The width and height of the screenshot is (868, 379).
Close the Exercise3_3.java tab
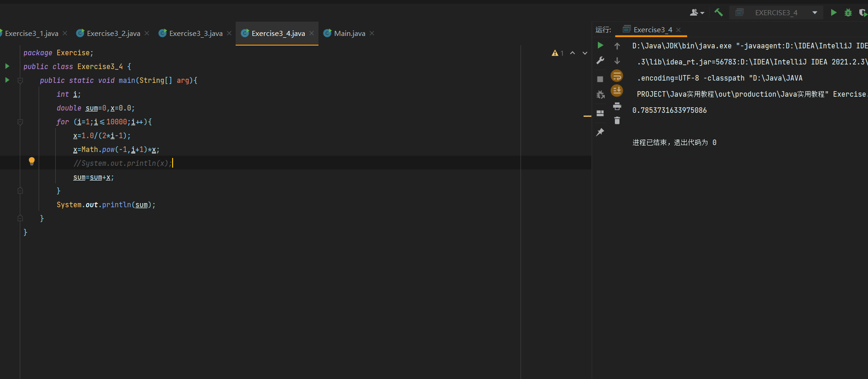coord(229,33)
